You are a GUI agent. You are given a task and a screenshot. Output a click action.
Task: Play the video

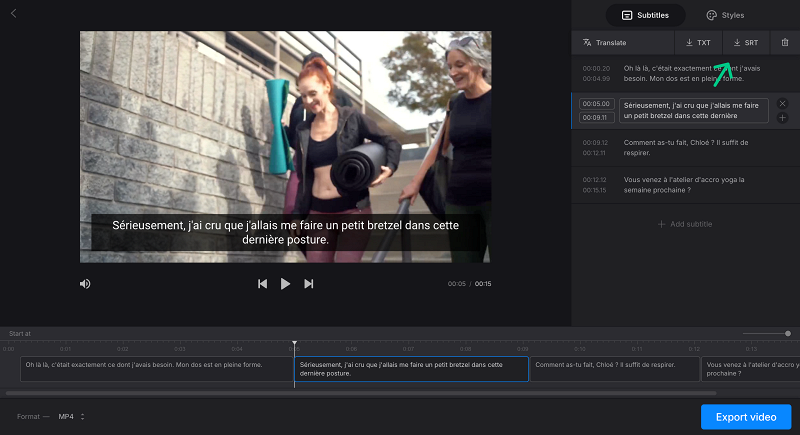pyautogui.click(x=285, y=284)
